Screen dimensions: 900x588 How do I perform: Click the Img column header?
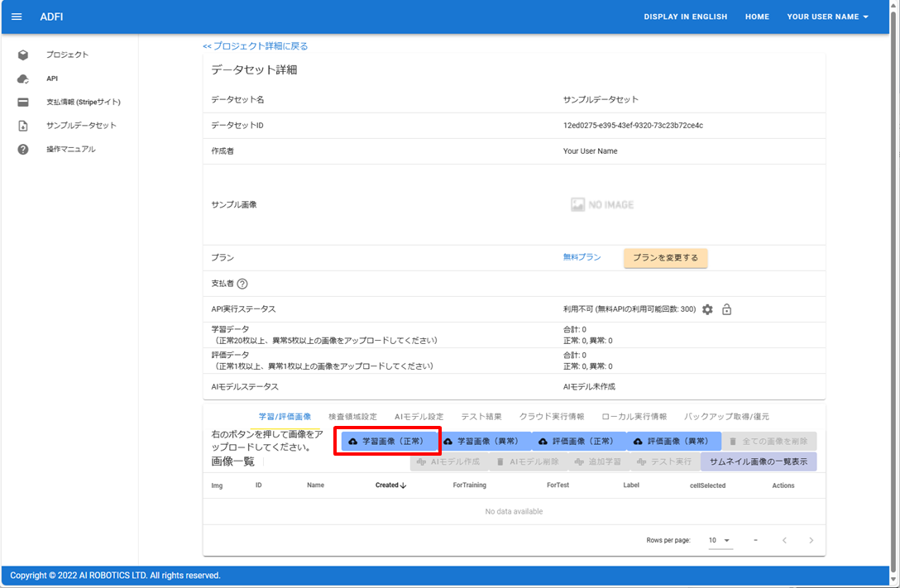pyautogui.click(x=217, y=485)
